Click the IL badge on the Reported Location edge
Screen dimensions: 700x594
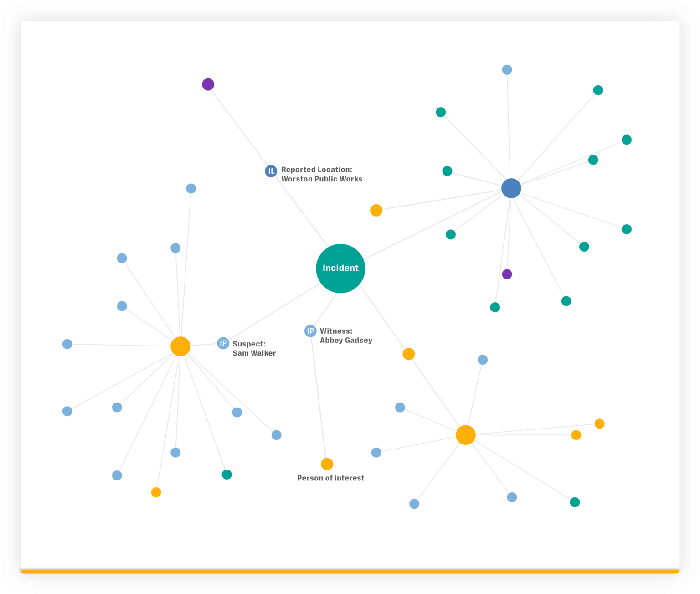tap(271, 171)
